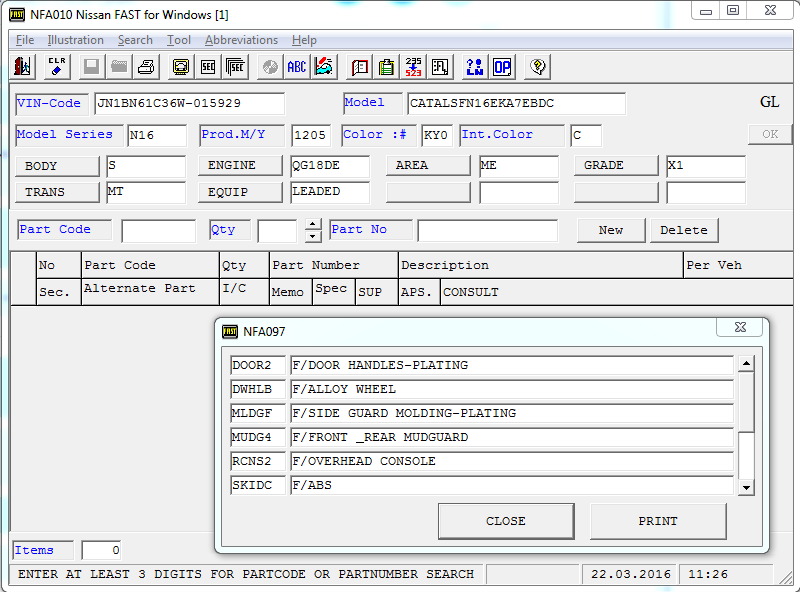
Task: Open the Abbreviations menu
Action: tap(241, 40)
